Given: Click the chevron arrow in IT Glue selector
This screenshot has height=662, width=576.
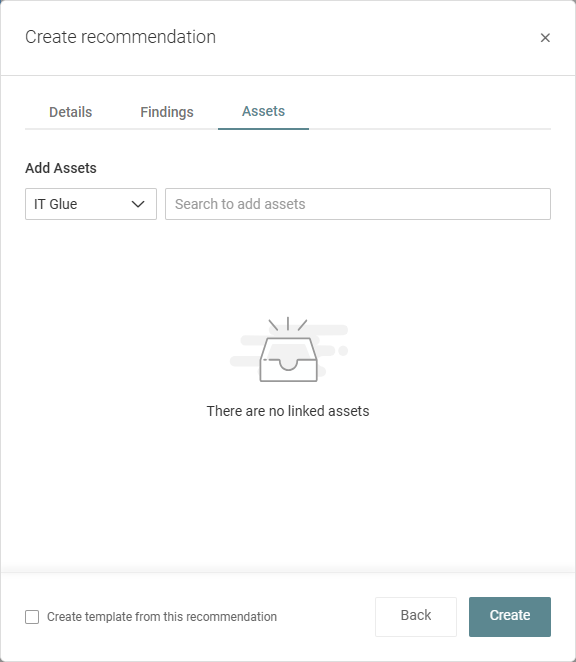Looking at the screenshot, I should (138, 204).
